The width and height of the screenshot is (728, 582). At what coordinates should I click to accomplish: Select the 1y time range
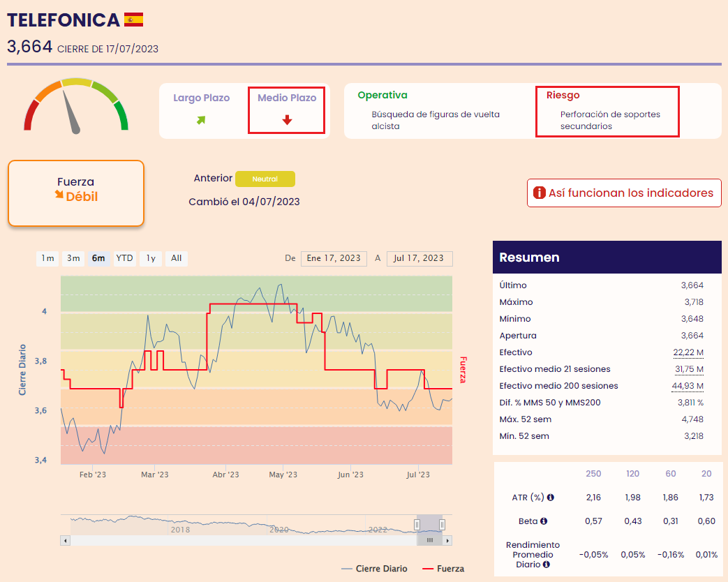[x=151, y=258]
